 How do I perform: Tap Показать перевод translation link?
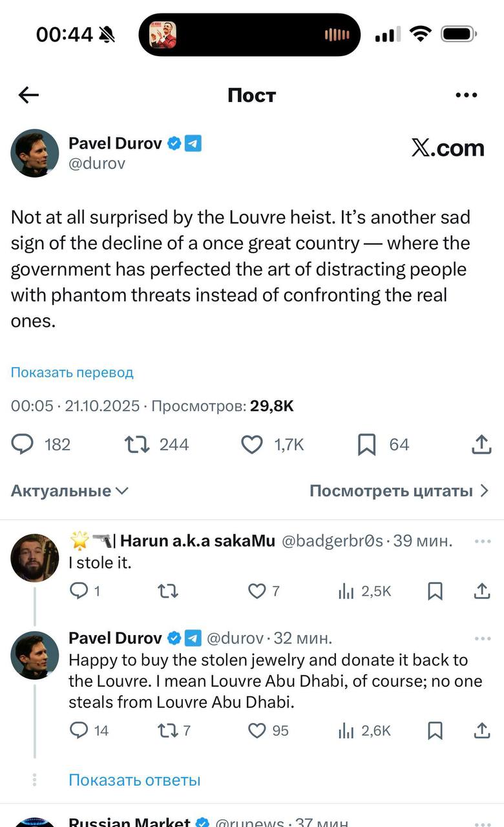(72, 373)
